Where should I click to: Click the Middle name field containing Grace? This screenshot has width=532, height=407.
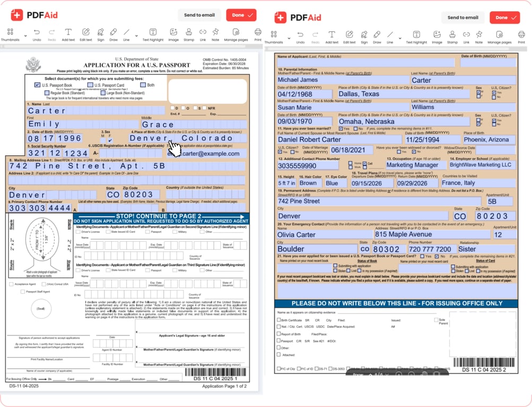pos(194,125)
